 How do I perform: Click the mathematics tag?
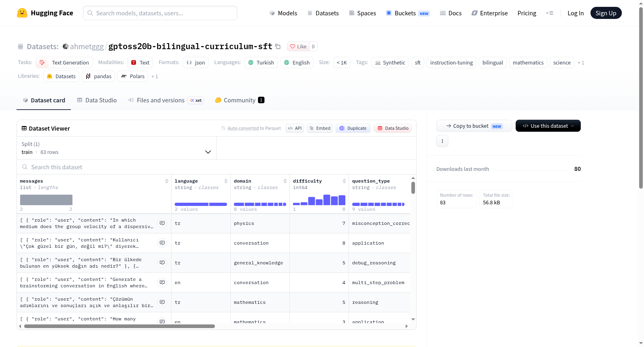pos(528,62)
